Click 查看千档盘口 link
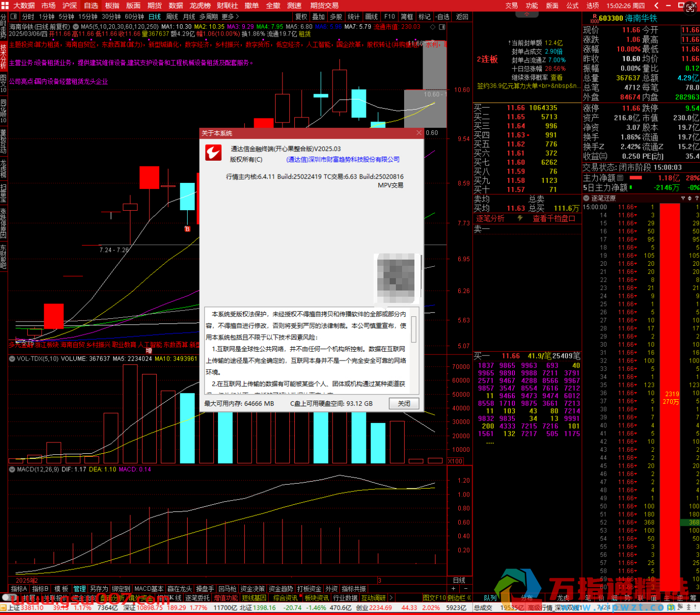Viewport: 700px width, 615px height. pos(554,218)
